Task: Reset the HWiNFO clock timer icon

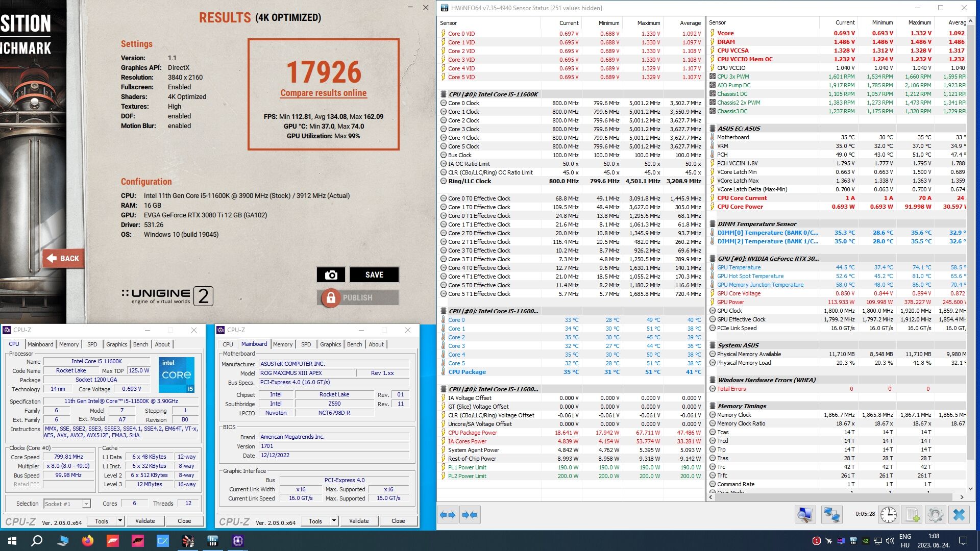Action: pos(888,514)
